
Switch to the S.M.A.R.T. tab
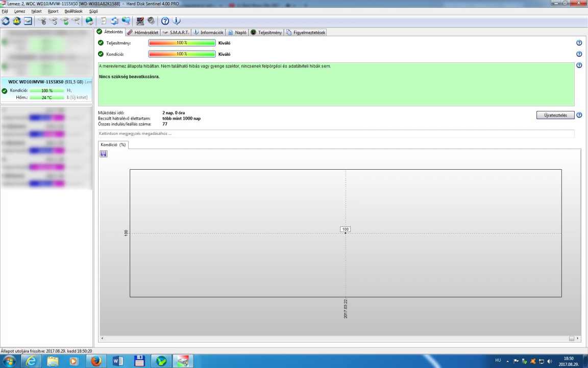[x=176, y=32]
